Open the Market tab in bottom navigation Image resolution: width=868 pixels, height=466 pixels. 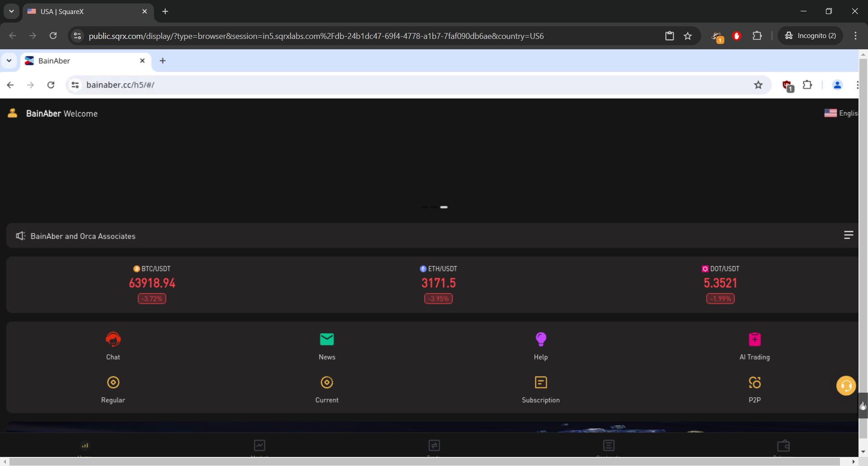(259, 446)
